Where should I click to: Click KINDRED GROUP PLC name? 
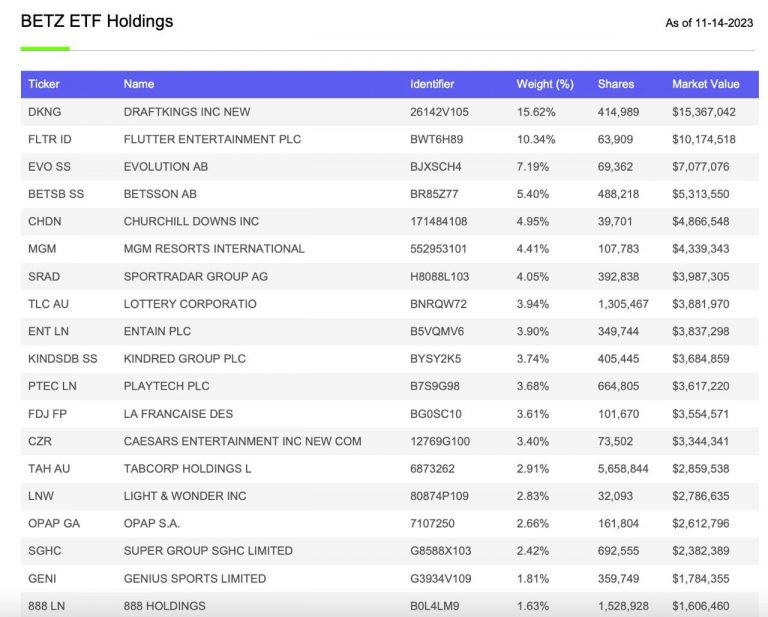185,359
